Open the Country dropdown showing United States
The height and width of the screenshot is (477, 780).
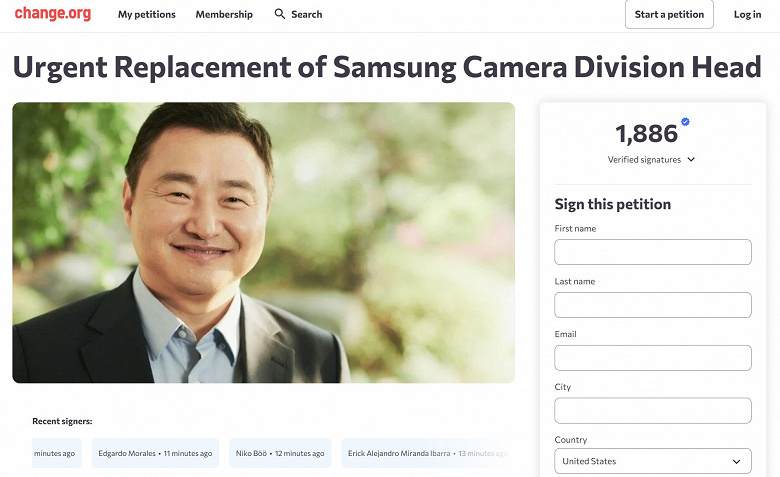[x=653, y=461]
